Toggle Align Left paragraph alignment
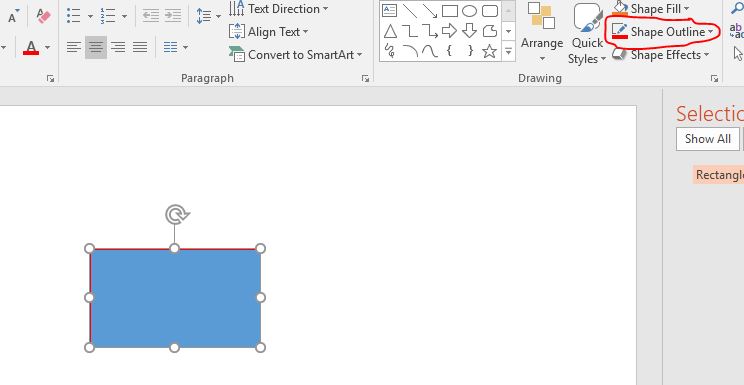 coord(74,47)
